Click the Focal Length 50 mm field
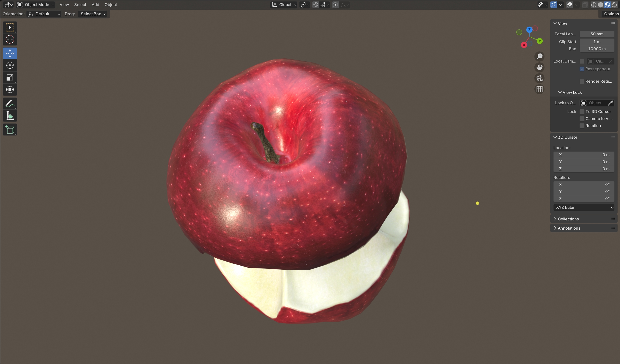The width and height of the screenshot is (620, 364). (x=597, y=34)
